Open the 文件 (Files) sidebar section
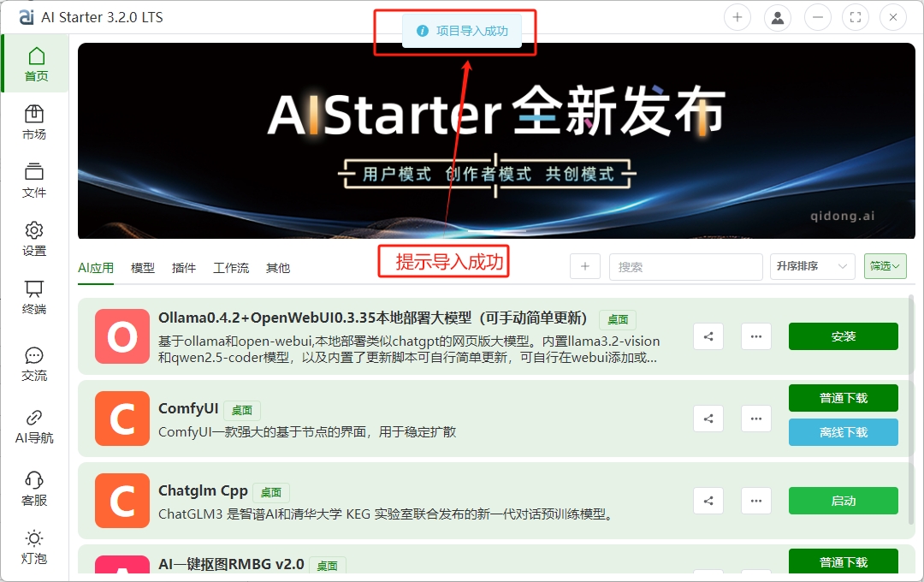This screenshot has height=582, width=924. click(x=34, y=181)
